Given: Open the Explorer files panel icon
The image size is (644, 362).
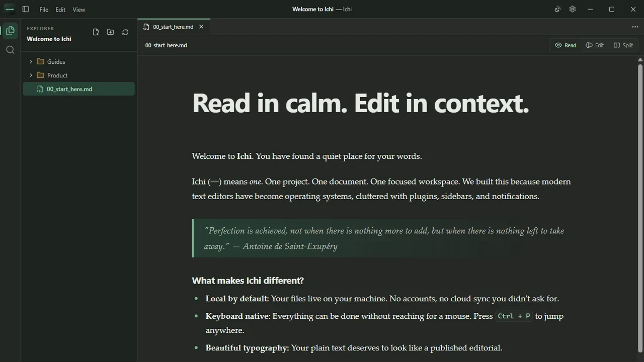Looking at the screenshot, I should 10,31.
